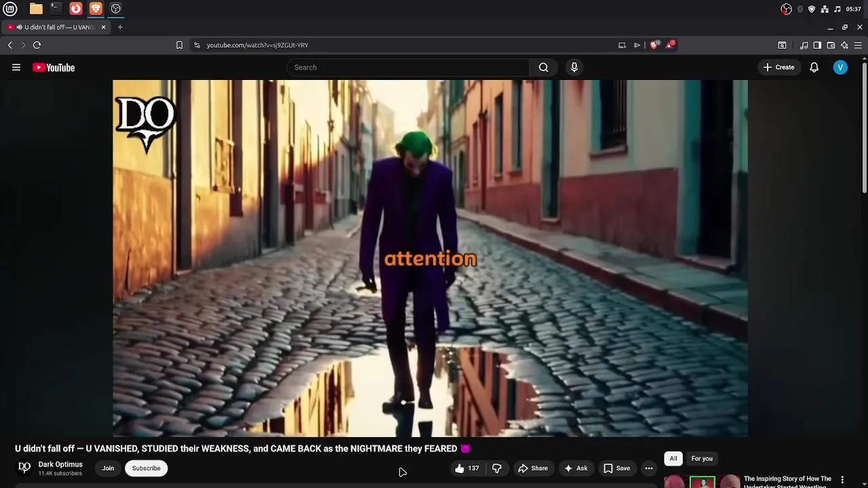Image resolution: width=868 pixels, height=488 pixels.
Task: Open Brave Rewards triangle icon
Action: (x=670, y=45)
